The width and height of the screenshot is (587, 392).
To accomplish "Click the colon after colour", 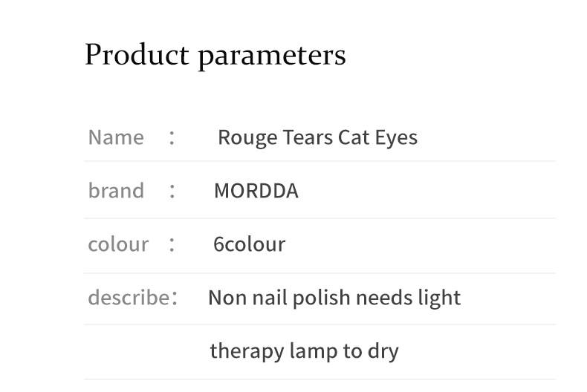I will [172, 244].
